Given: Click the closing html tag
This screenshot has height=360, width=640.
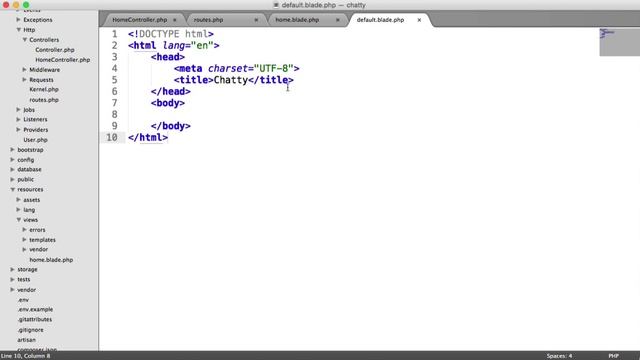Looking at the screenshot, I should click(148, 138).
